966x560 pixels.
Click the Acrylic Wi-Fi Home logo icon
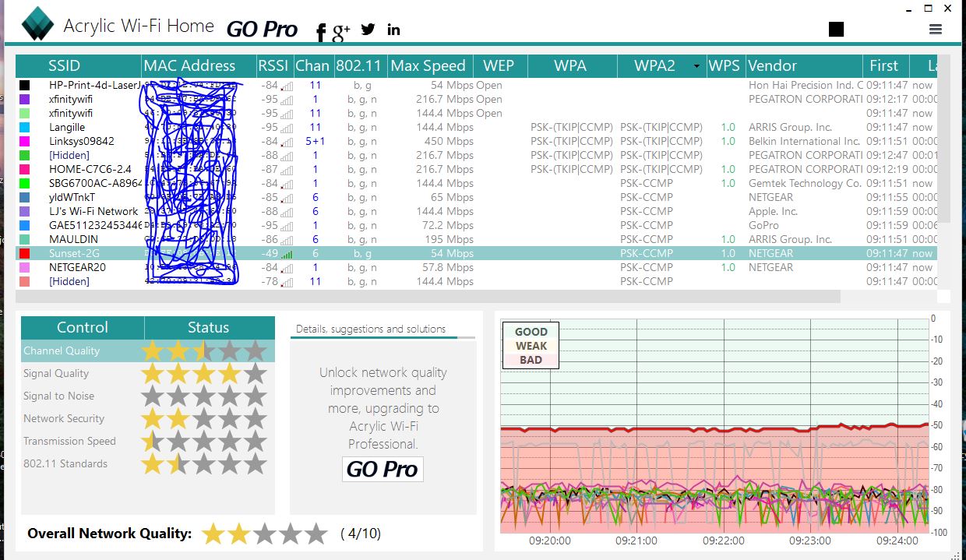(x=37, y=24)
